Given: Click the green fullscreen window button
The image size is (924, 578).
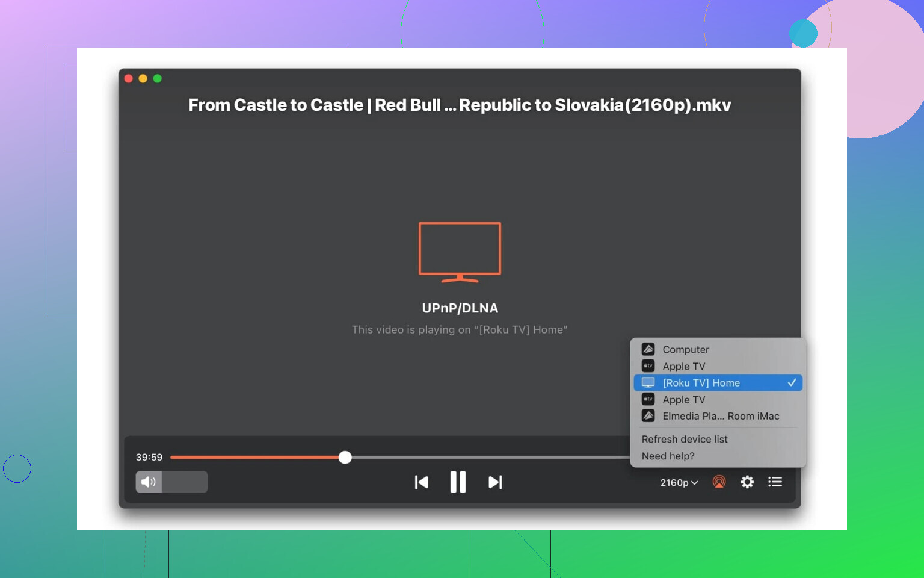Looking at the screenshot, I should coord(158,79).
